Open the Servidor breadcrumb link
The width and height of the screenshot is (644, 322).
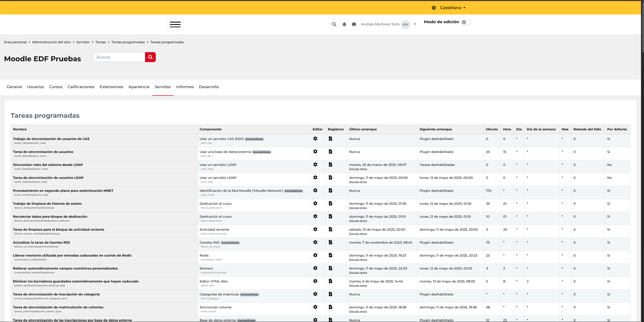click(83, 42)
